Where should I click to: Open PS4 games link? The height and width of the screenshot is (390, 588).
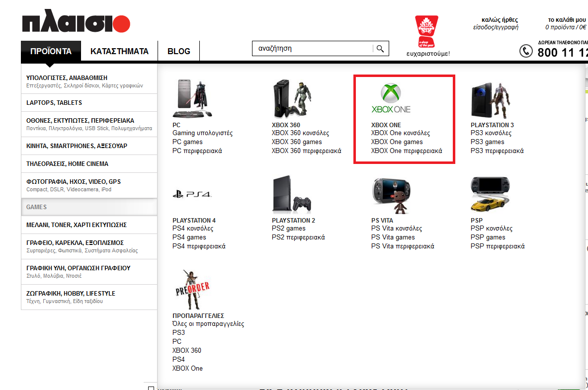click(x=189, y=237)
